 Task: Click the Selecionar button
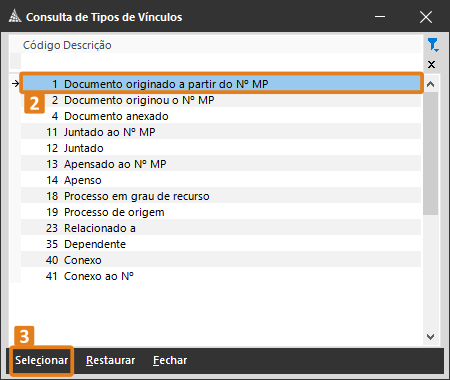(x=42, y=360)
